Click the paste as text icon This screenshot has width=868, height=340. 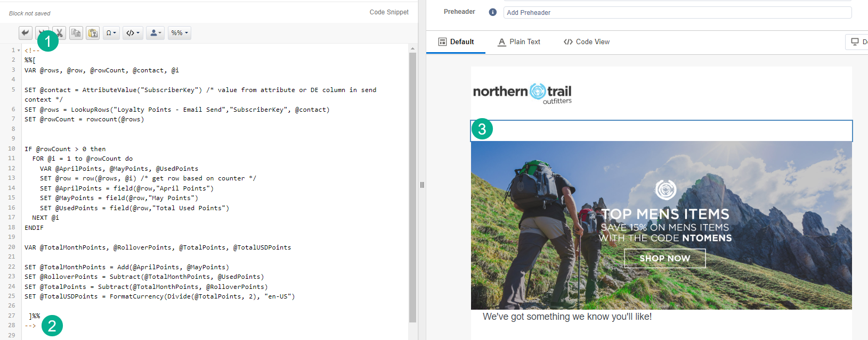click(93, 33)
